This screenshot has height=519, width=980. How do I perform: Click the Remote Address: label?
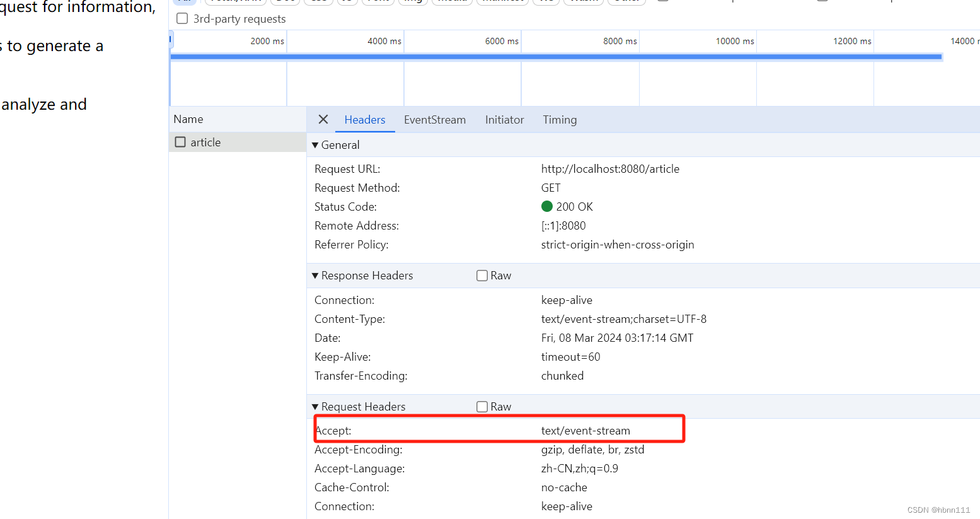tap(357, 226)
